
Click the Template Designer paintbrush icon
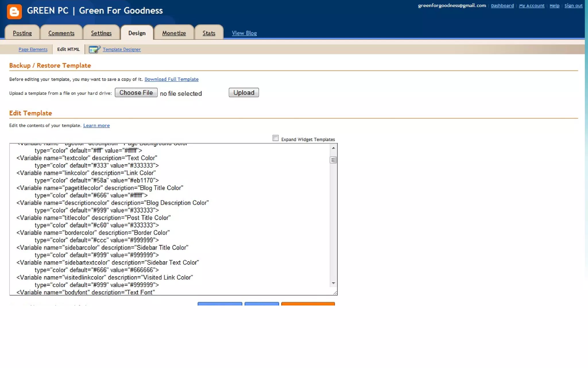(94, 49)
